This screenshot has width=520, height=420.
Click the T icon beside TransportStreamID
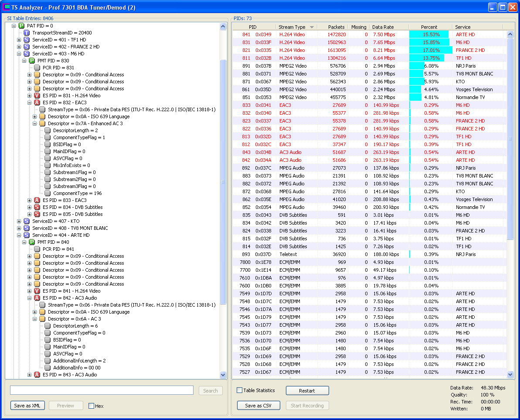(x=27, y=33)
